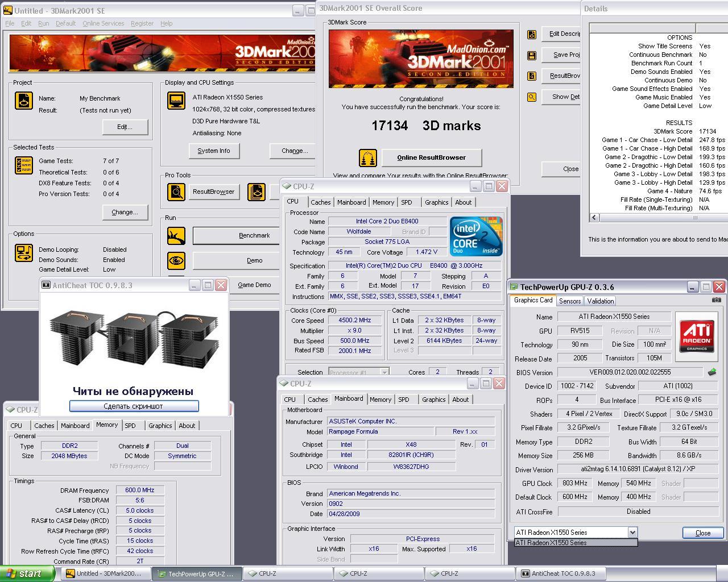Open 3DMark2001 from the taskbar
The width and height of the screenshot is (728, 582).
pyautogui.click(x=106, y=574)
